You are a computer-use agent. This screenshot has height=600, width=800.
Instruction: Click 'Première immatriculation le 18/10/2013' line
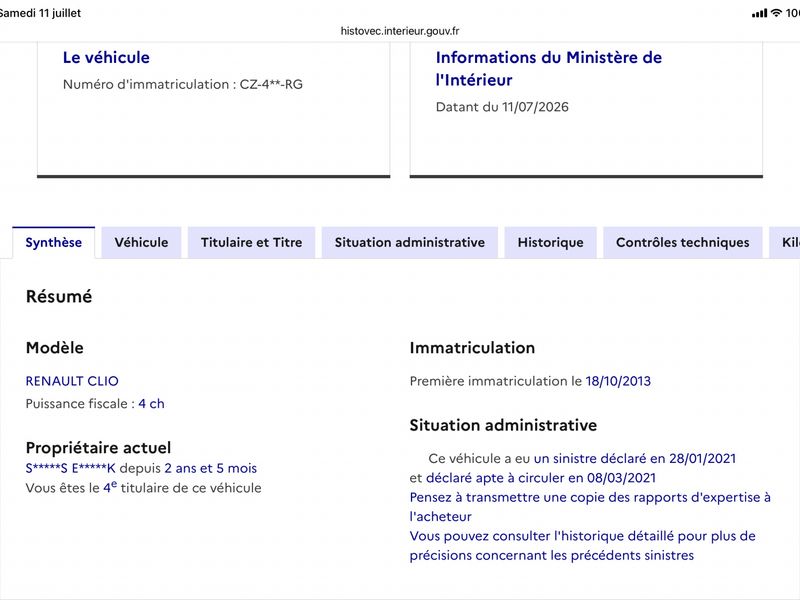tap(530, 381)
